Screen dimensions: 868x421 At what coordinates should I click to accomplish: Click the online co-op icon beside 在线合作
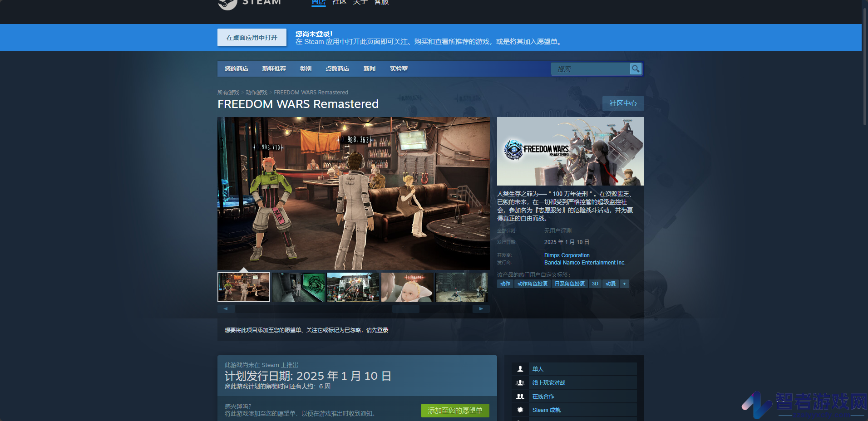(520, 396)
